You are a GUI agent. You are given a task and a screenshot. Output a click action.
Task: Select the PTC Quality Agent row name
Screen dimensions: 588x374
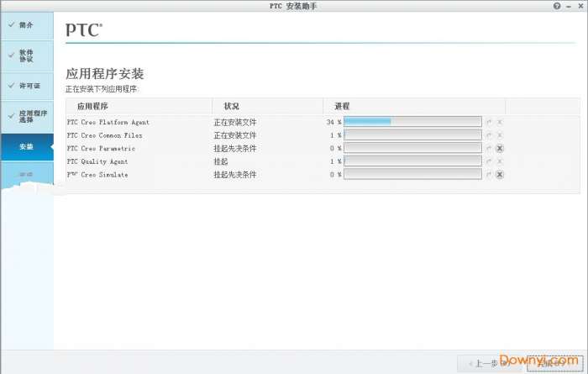(97, 161)
